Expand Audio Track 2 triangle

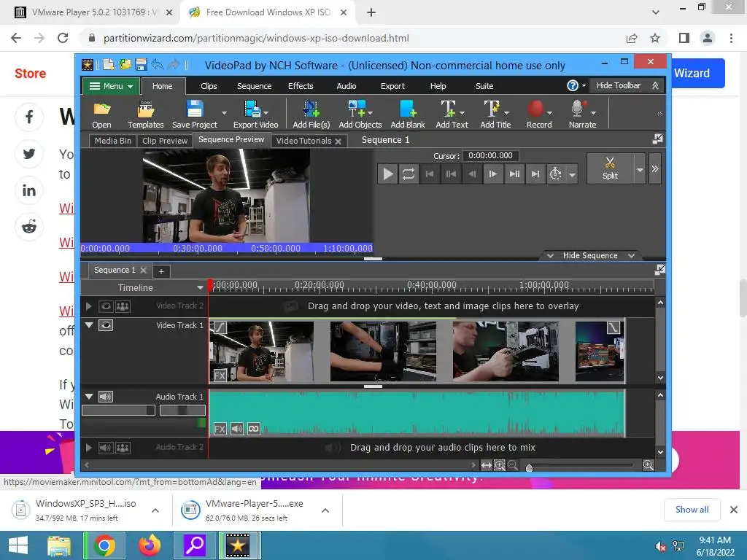pos(88,448)
